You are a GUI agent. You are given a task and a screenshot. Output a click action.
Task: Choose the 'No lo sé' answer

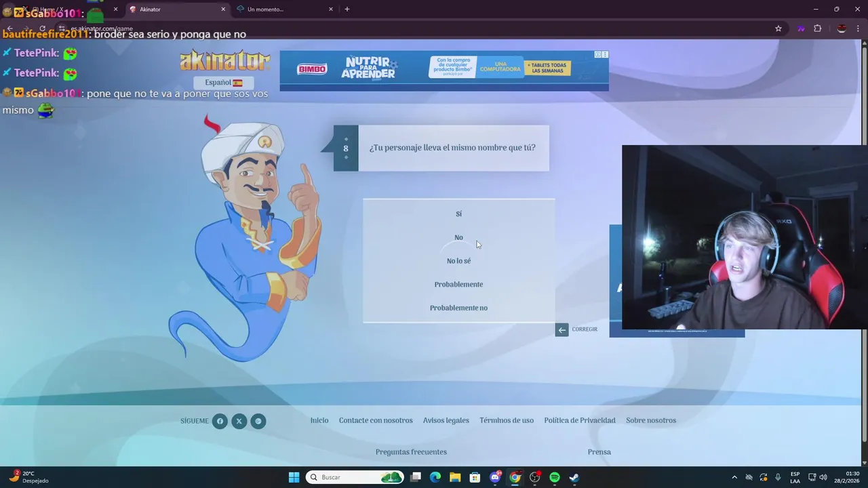[x=458, y=261]
